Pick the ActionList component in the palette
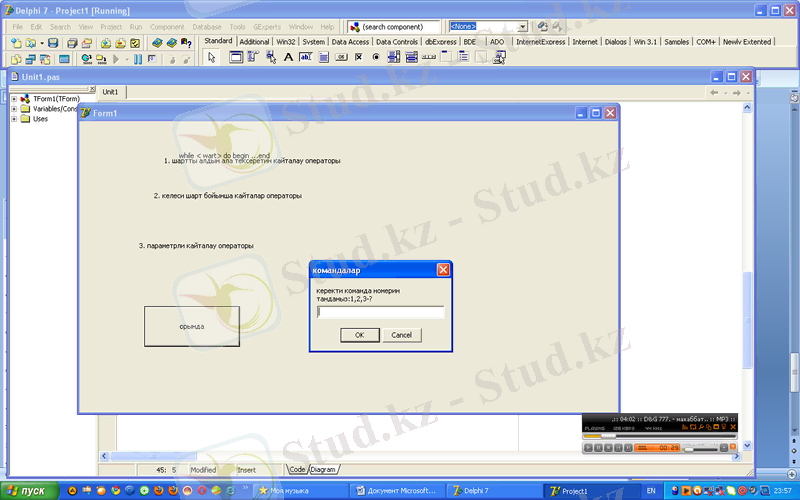Viewport: 800px width, 500px height. (499, 57)
